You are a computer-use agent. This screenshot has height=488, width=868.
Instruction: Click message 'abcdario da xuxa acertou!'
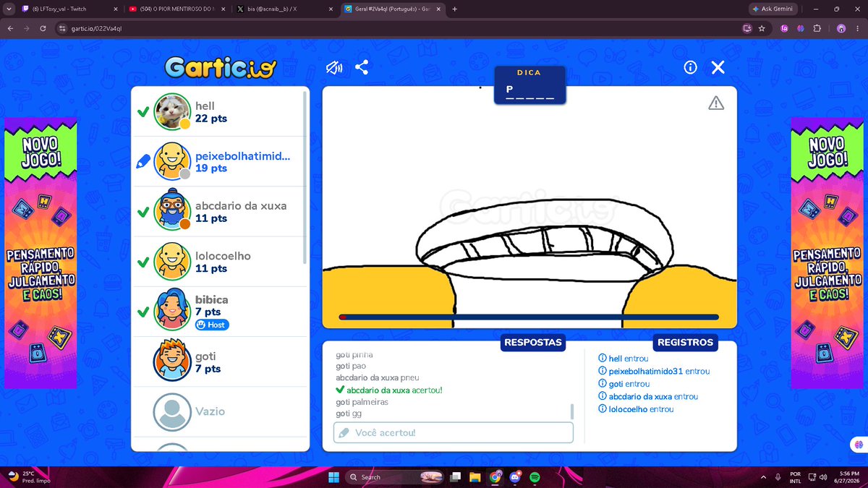[x=389, y=390]
